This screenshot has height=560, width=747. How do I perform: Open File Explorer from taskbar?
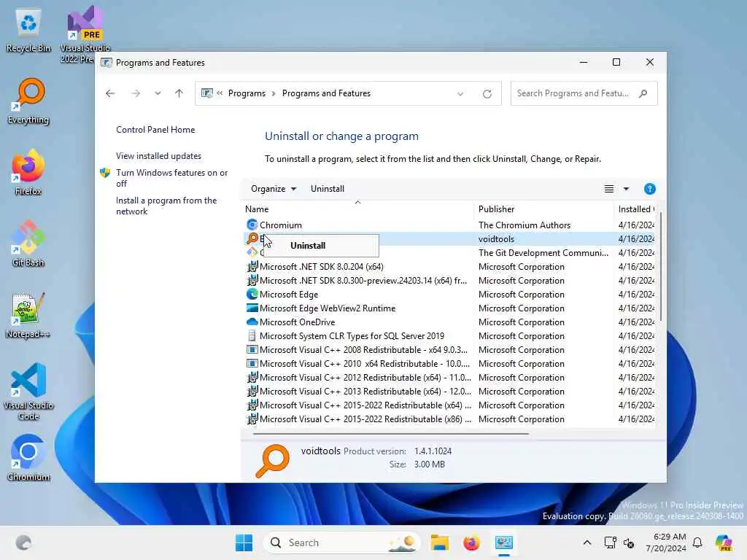(439, 542)
